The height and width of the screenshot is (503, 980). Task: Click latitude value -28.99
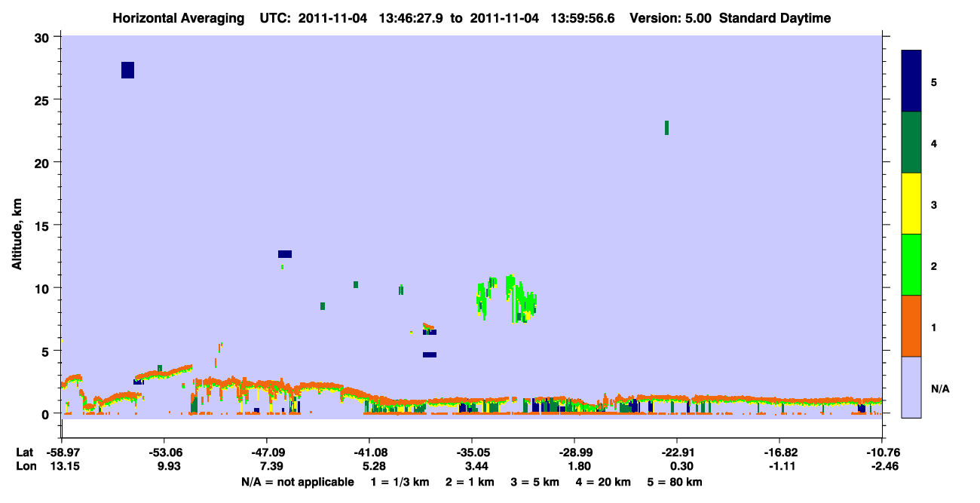click(x=574, y=452)
